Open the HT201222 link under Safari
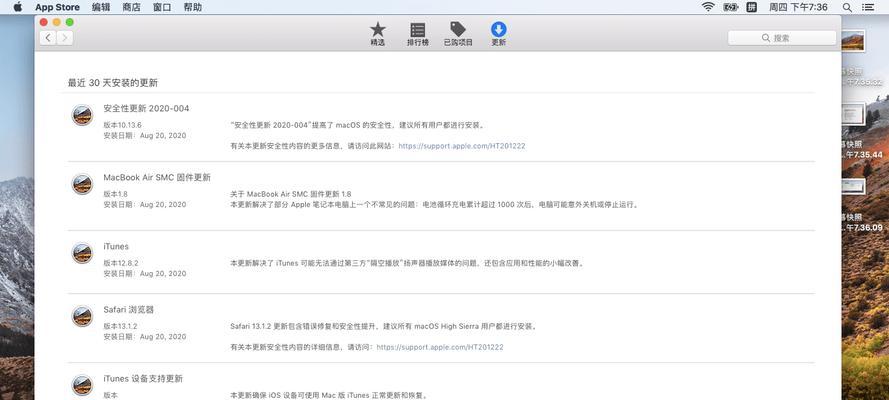This screenshot has height=400, width=889. pos(439,347)
